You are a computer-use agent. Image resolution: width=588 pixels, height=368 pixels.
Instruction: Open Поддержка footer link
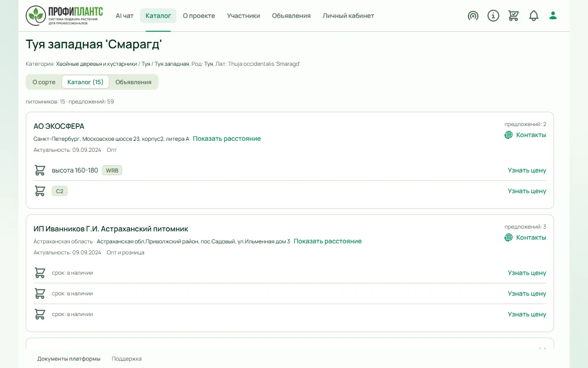127,359
